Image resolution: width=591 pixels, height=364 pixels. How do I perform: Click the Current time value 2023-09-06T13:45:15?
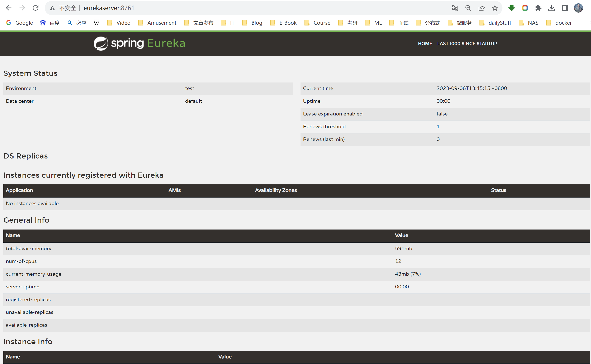(x=472, y=88)
